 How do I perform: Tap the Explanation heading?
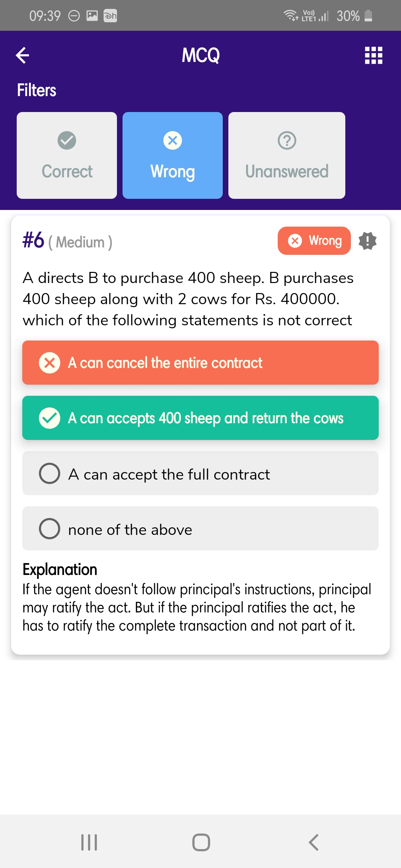coord(60,570)
